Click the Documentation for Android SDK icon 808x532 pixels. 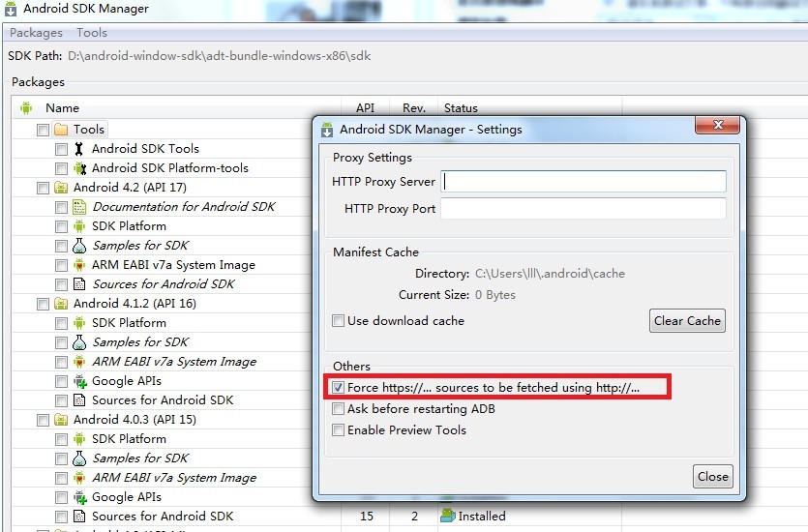[x=79, y=207]
